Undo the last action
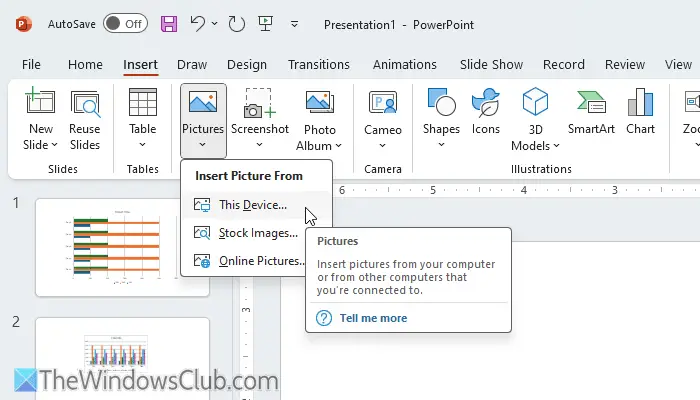700x400 pixels. tap(197, 24)
